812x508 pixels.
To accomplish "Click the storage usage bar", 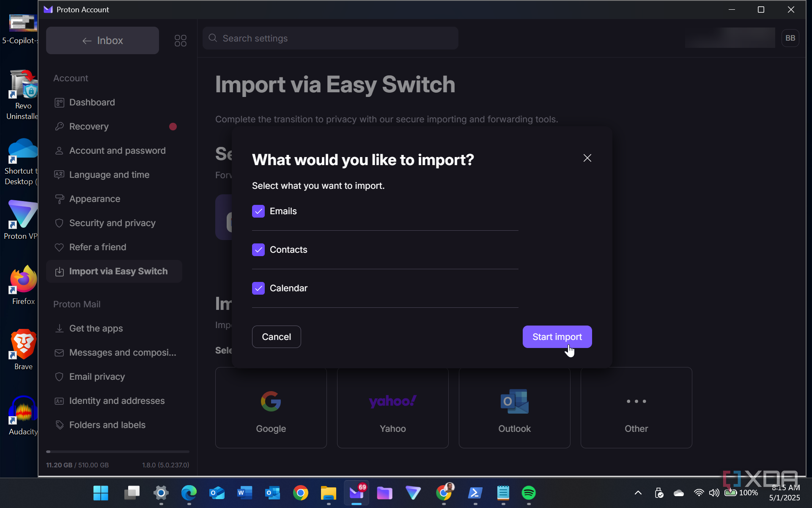I will coord(118,452).
